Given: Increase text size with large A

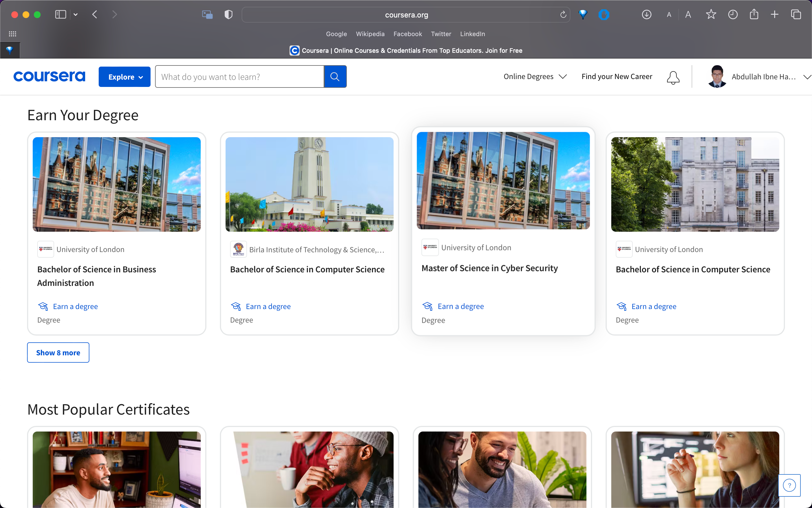Looking at the screenshot, I should coord(688,14).
